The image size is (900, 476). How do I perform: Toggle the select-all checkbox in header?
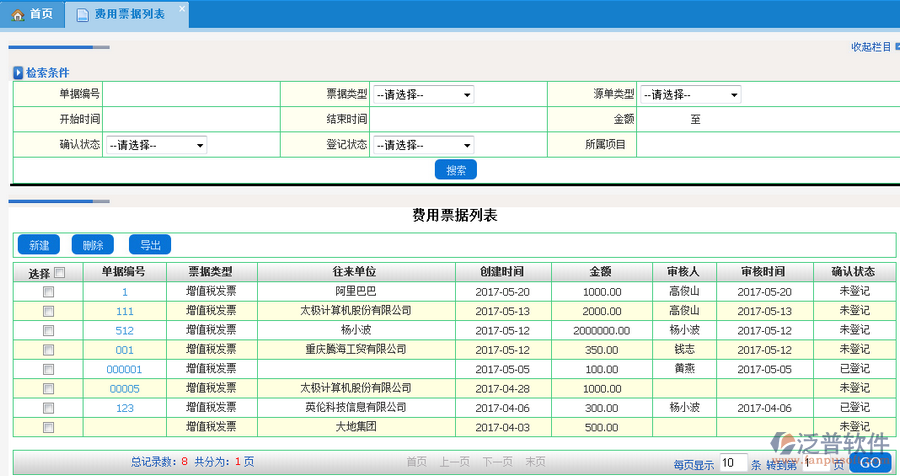(59, 272)
